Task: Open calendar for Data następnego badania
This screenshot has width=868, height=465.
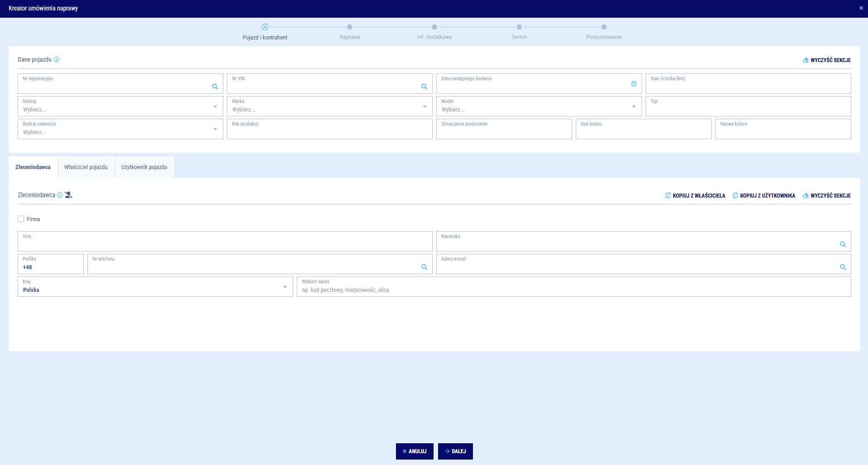Action: pyautogui.click(x=633, y=84)
